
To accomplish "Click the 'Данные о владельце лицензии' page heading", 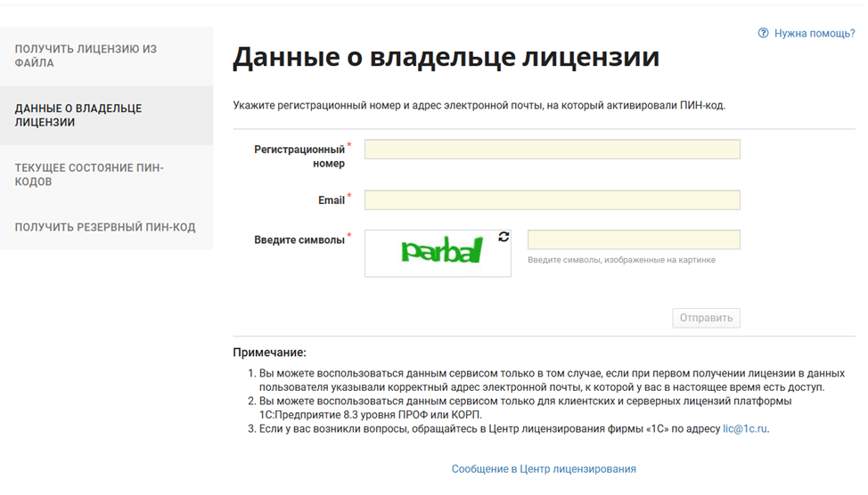I will tap(446, 57).
